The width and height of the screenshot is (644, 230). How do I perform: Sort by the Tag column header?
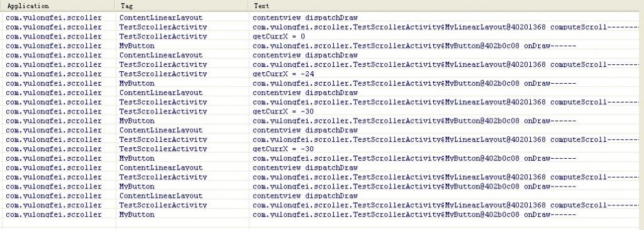182,6
